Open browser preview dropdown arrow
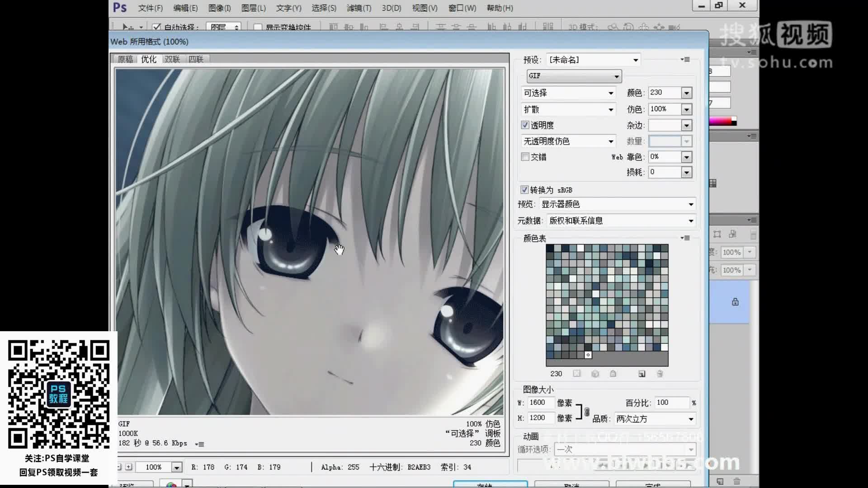This screenshot has width=868, height=488. [x=187, y=485]
